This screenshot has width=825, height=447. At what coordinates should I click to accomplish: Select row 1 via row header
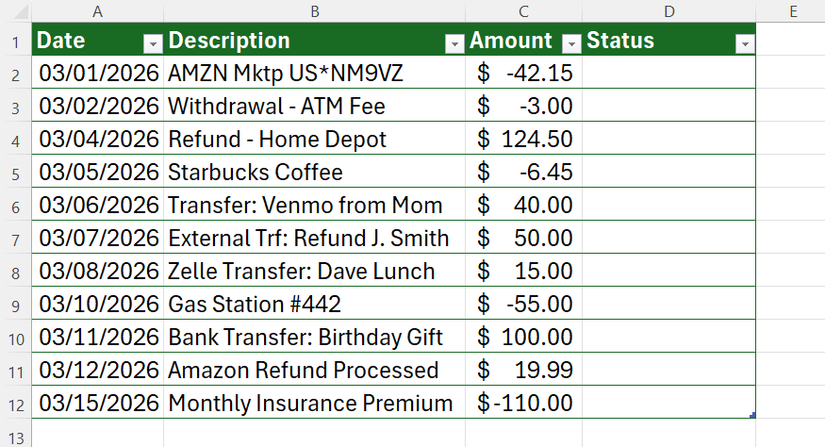tap(15, 42)
